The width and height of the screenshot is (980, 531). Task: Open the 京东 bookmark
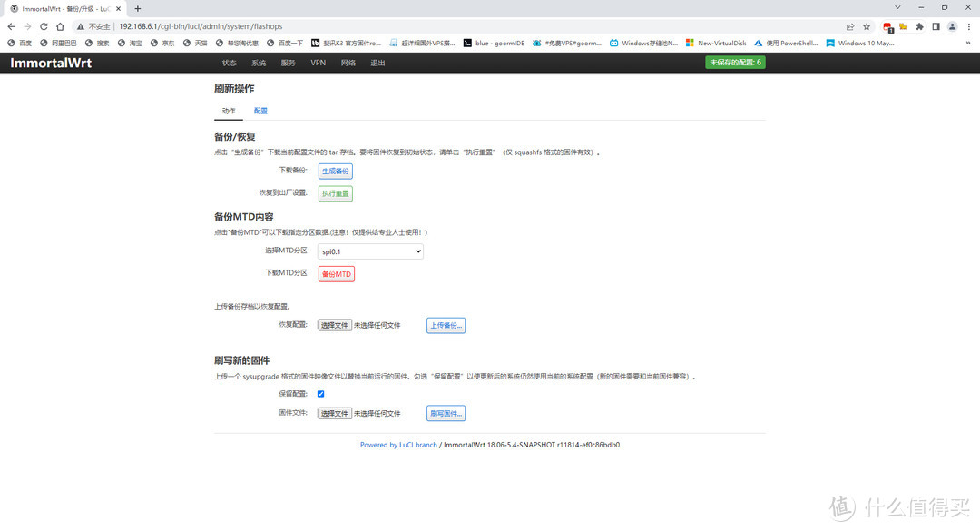(x=162, y=44)
